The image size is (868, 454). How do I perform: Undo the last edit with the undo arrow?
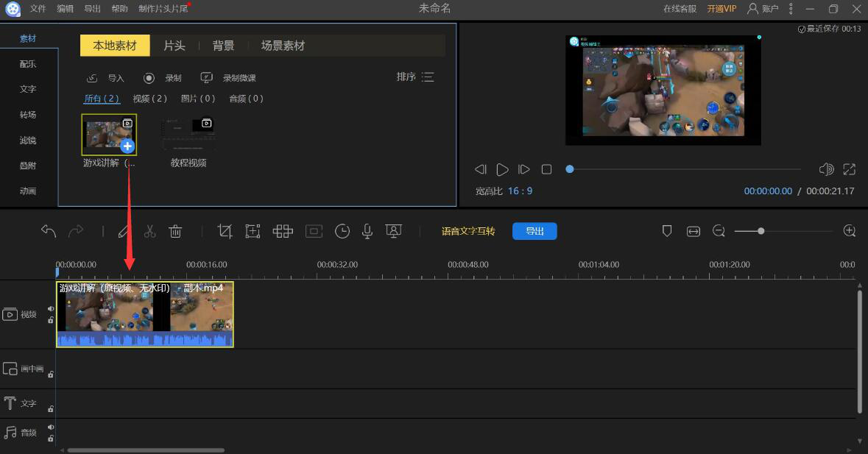[x=49, y=231]
